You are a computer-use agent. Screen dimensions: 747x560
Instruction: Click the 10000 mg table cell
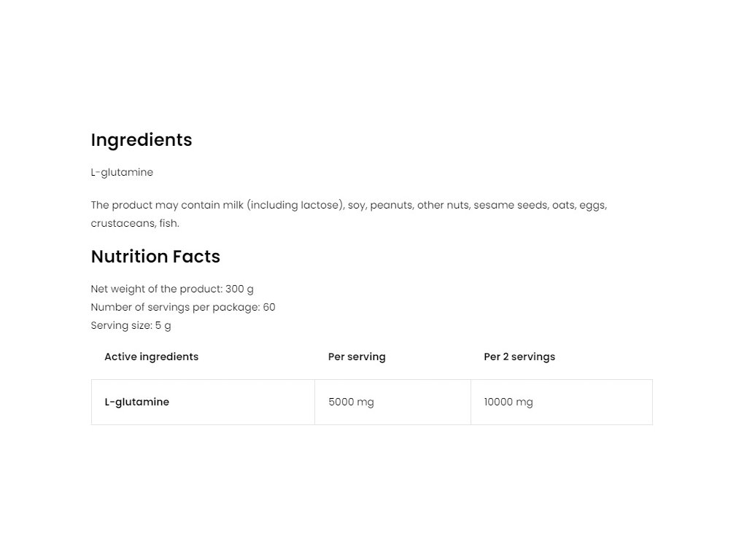(x=562, y=402)
